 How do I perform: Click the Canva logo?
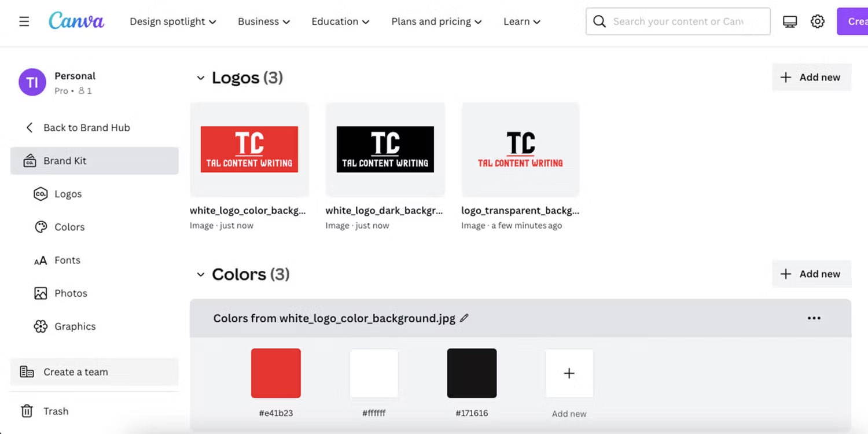(76, 21)
